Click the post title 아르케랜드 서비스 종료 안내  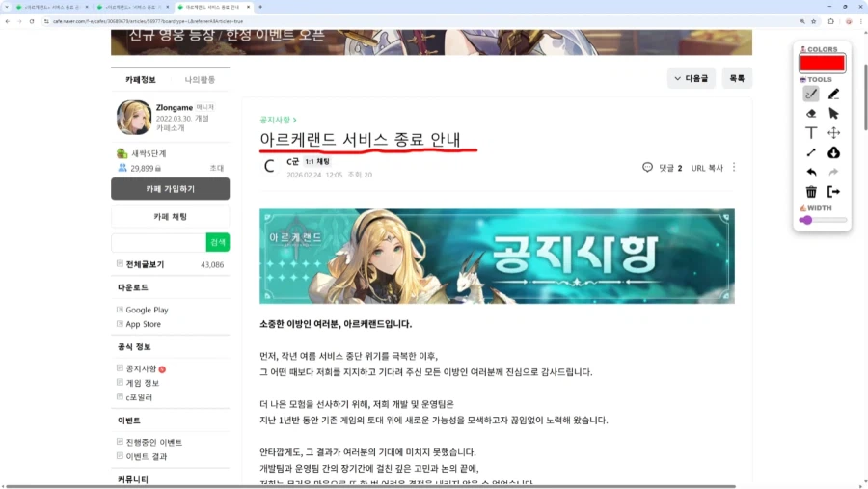[x=360, y=139]
